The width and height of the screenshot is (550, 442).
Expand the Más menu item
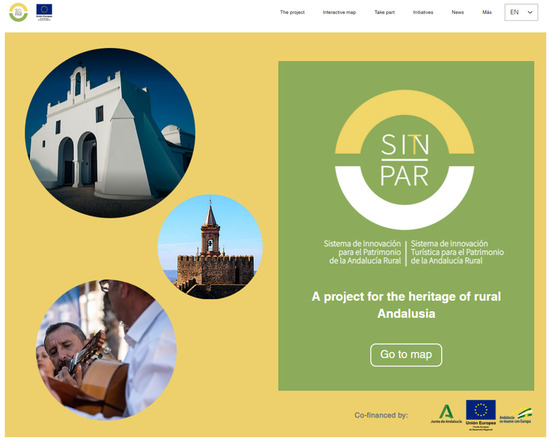487,12
